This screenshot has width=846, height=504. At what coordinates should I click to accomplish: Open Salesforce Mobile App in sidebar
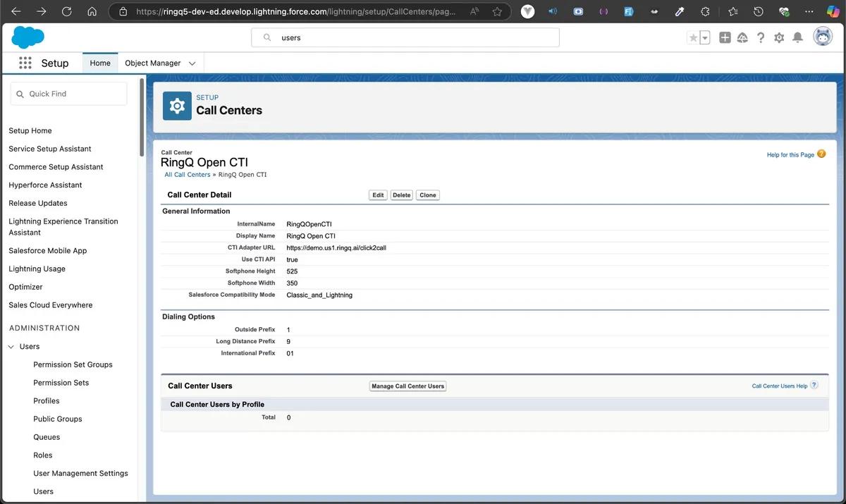tap(47, 251)
